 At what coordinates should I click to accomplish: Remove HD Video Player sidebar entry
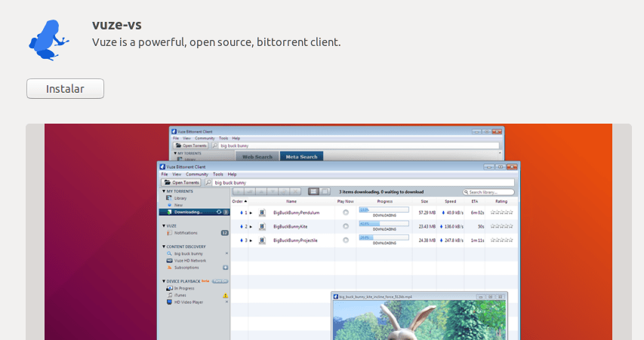click(x=226, y=302)
